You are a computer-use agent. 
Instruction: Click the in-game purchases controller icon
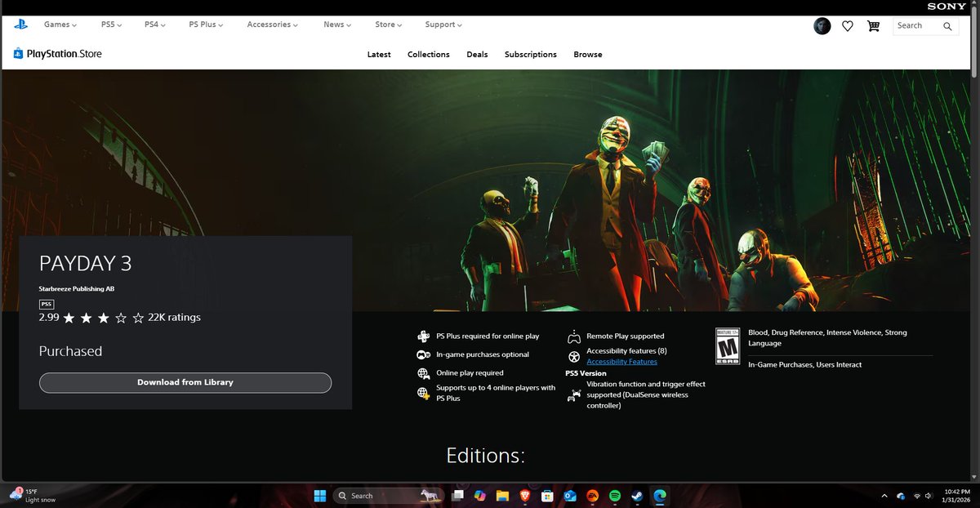424,355
